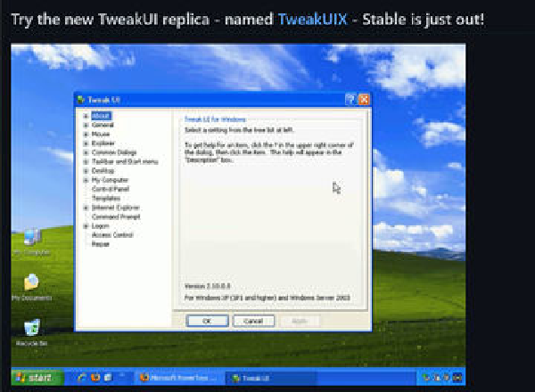The image size is (535, 392).
Task: Expand the Logon tree node
Action: pyautogui.click(x=86, y=226)
